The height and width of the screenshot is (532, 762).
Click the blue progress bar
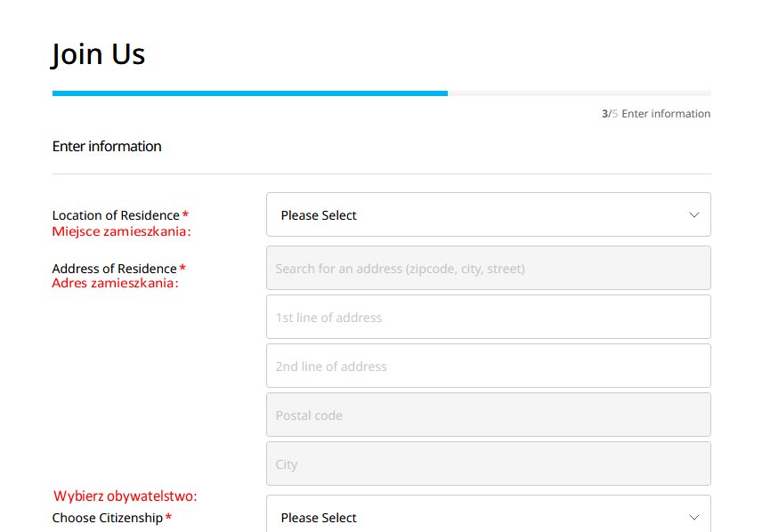point(250,93)
